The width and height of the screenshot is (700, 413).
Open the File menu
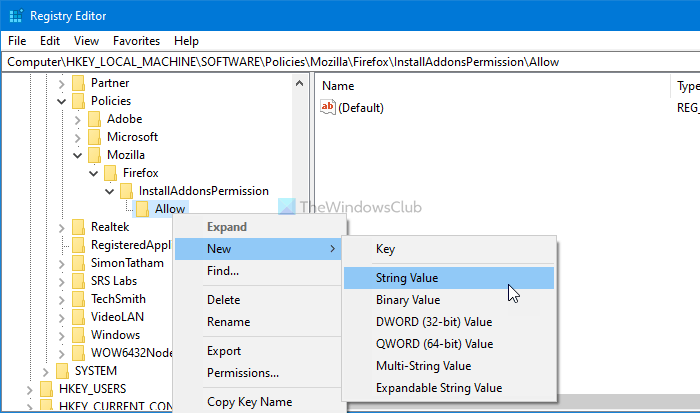tap(17, 41)
